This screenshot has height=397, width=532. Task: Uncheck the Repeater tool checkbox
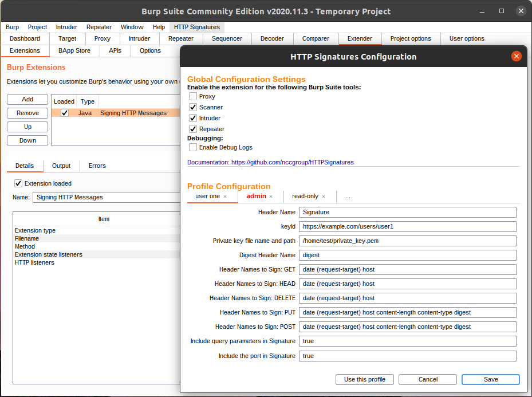click(193, 129)
